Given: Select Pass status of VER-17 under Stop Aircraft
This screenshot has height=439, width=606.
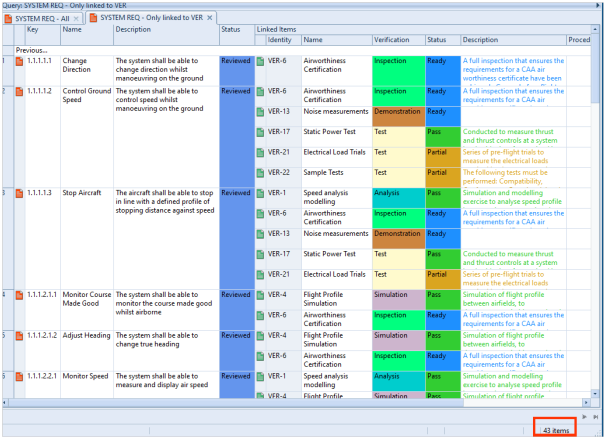Looking at the screenshot, I should pyautogui.click(x=443, y=259).
